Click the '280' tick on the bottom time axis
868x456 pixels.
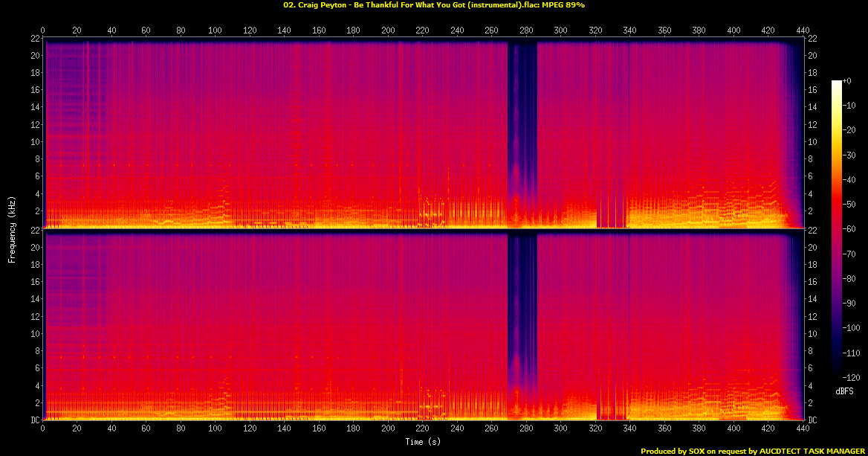(x=526, y=428)
